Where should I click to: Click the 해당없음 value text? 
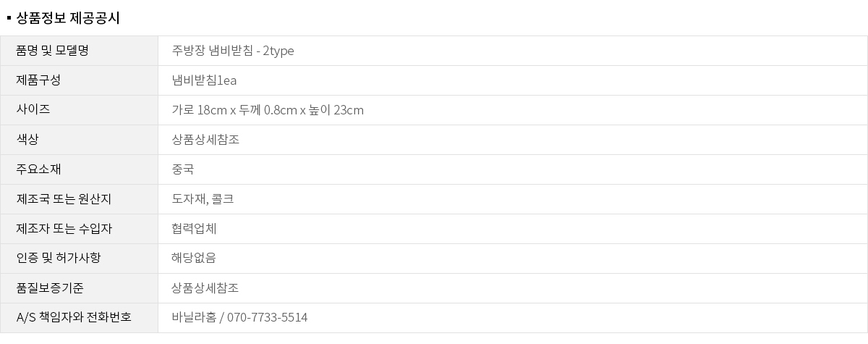(x=194, y=259)
